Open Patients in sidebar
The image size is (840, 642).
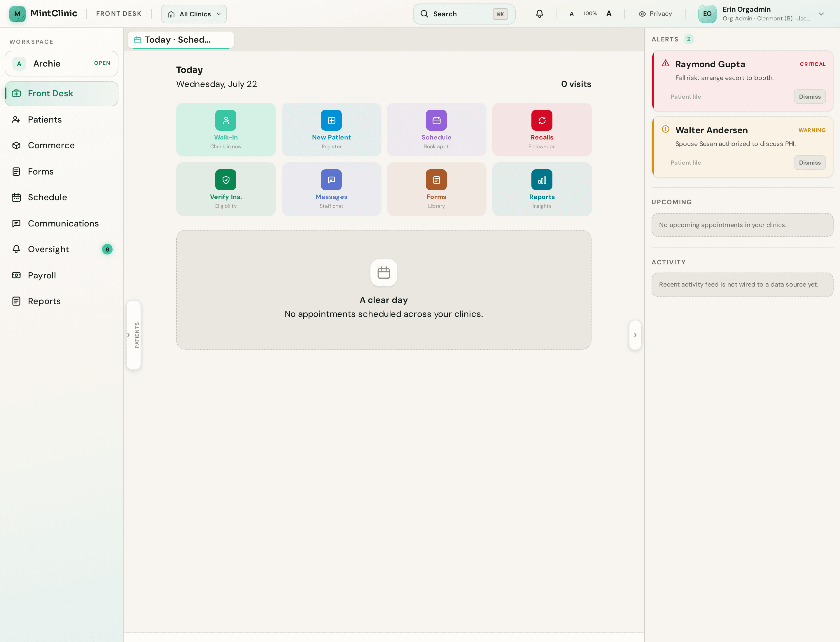(x=62, y=120)
